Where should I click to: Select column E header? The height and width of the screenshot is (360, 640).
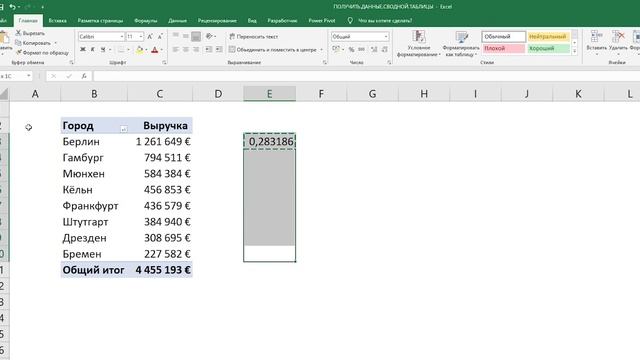tap(269, 94)
